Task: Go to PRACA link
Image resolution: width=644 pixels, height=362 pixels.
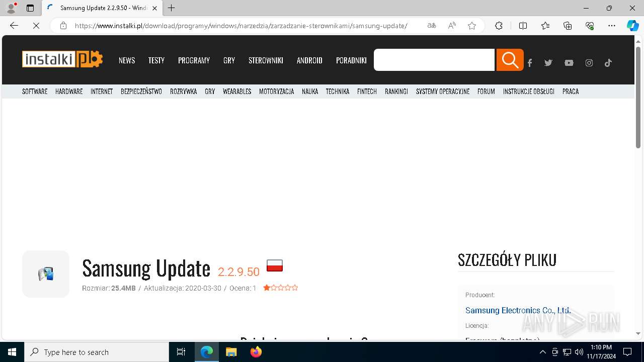Action: [x=571, y=92]
